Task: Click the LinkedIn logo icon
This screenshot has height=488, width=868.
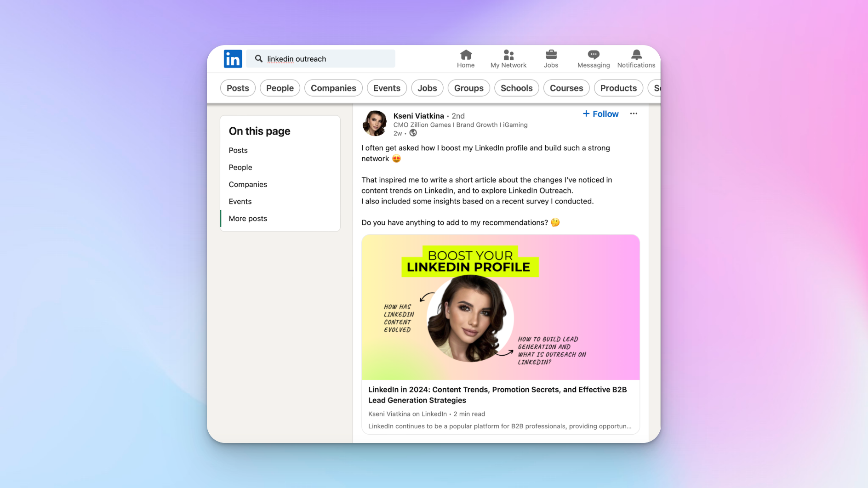Action: point(233,59)
